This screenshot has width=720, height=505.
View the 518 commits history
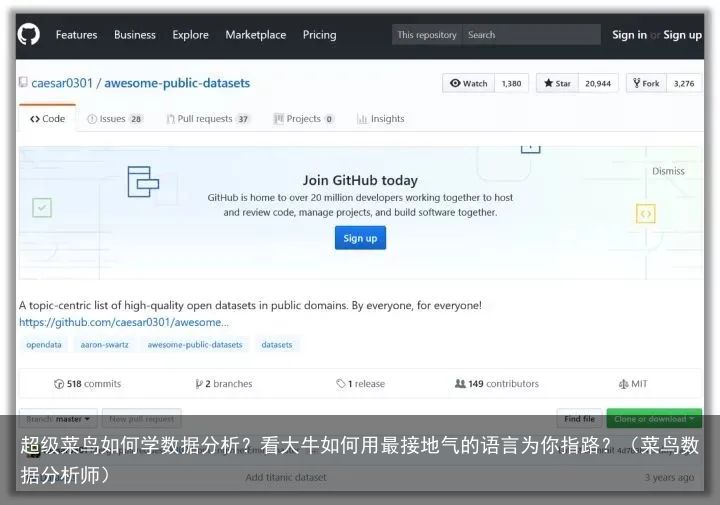(x=87, y=384)
